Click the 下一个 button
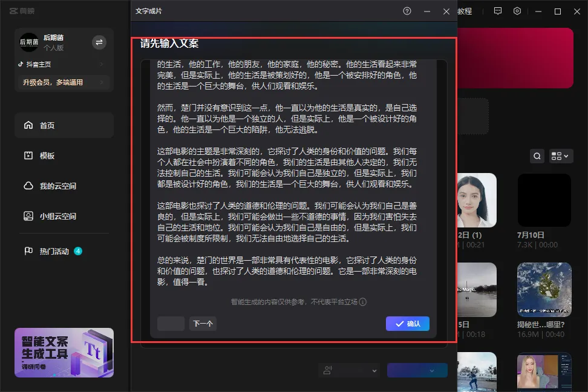 [x=203, y=324]
